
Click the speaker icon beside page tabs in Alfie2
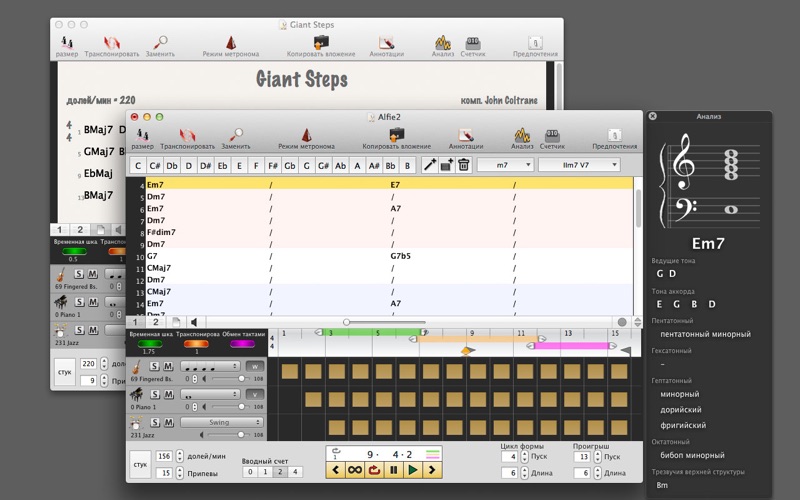click(194, 322)
